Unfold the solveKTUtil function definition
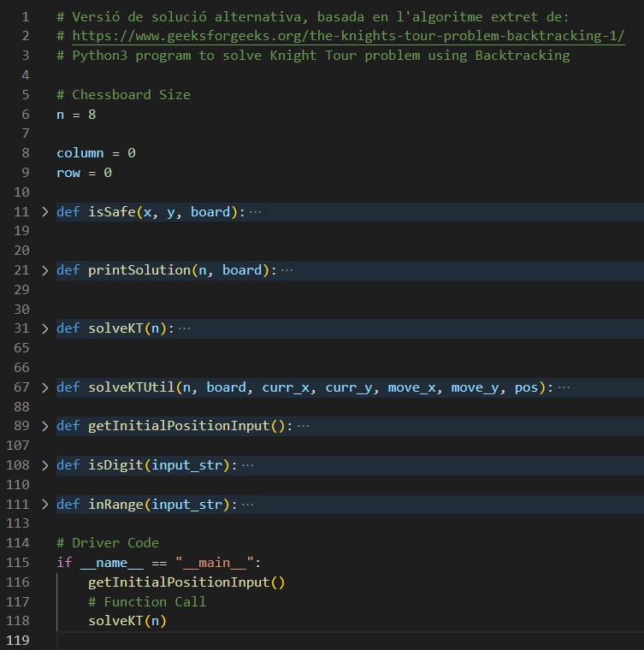The image size is (644, 650). (44, 387)
